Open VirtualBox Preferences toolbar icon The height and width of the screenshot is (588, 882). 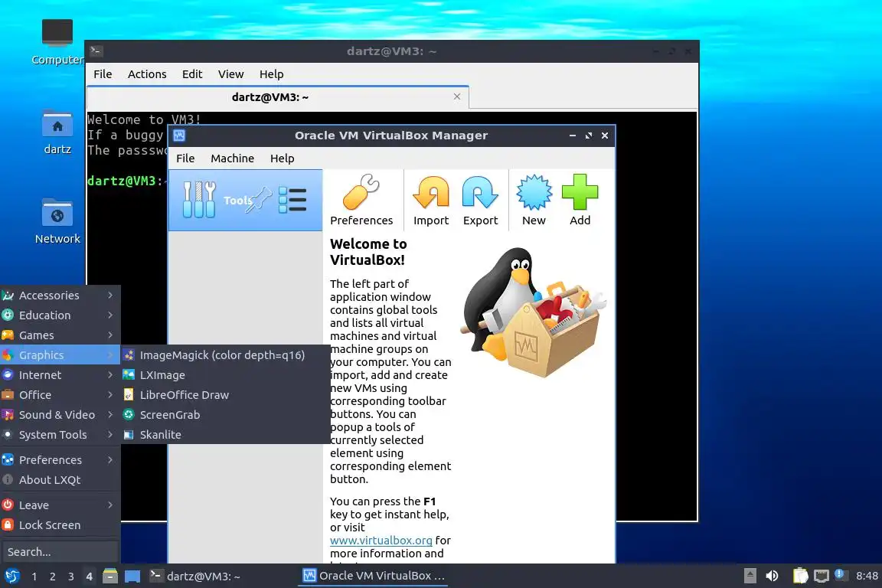(361, 200)
